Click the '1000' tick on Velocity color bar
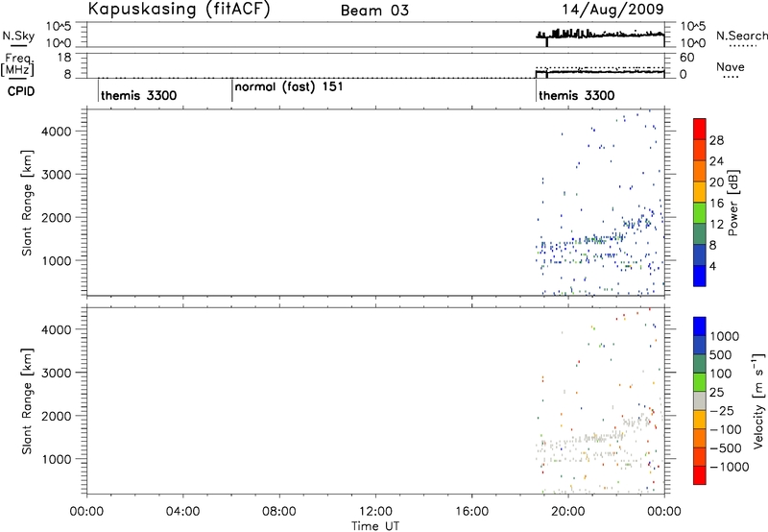Viewport: 768px width, 532px height. 724,336
